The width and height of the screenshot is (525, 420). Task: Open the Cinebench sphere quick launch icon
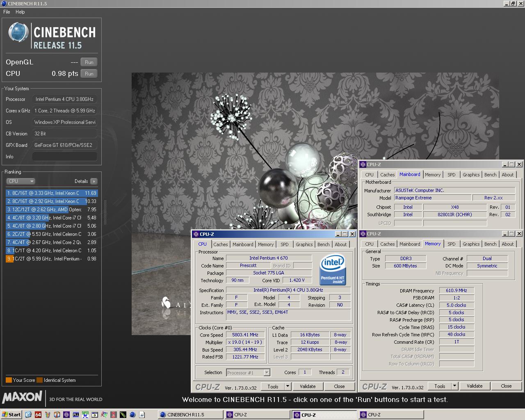pyautogui.click(x=132, y=415)
